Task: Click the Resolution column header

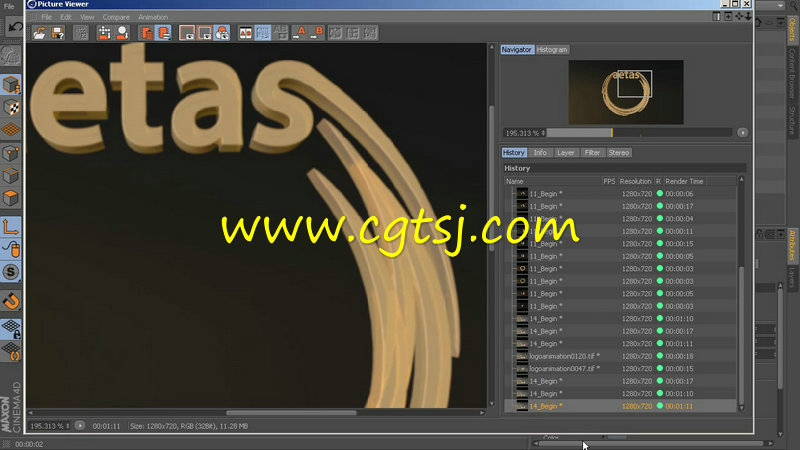Action: (x=635, y=181)
